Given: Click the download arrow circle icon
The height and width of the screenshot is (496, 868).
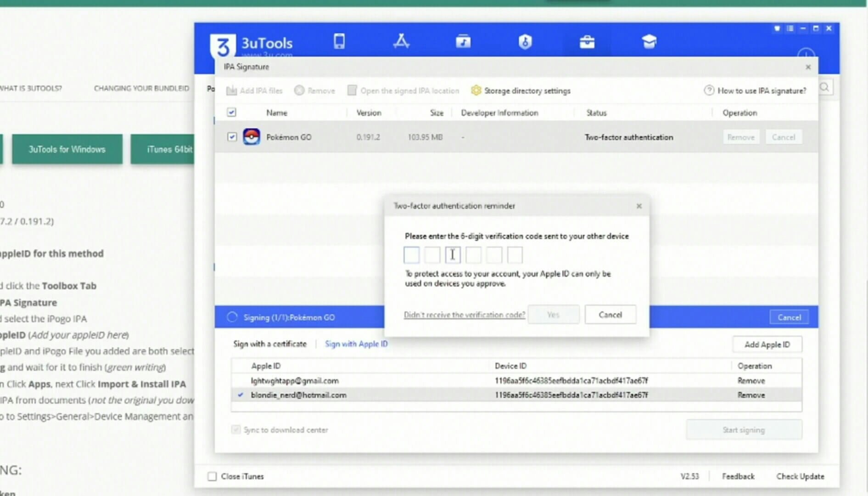Looking at the screenshot, I should click(806, 53).
